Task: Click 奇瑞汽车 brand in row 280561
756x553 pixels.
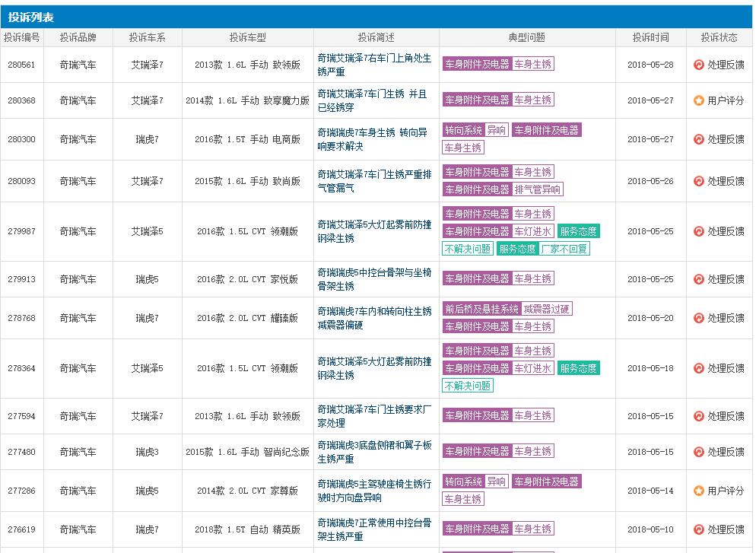Action: click(78, 65)
